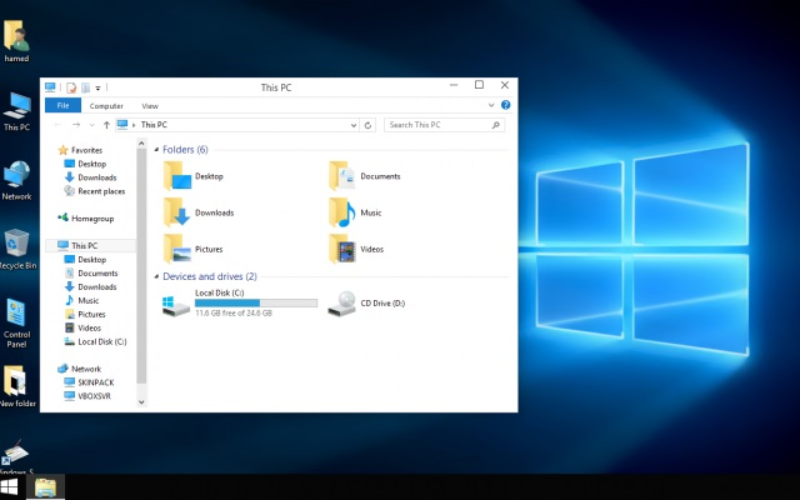Click the Search This PC field
This screenshot has width=800, height=500.
[444, 125]
